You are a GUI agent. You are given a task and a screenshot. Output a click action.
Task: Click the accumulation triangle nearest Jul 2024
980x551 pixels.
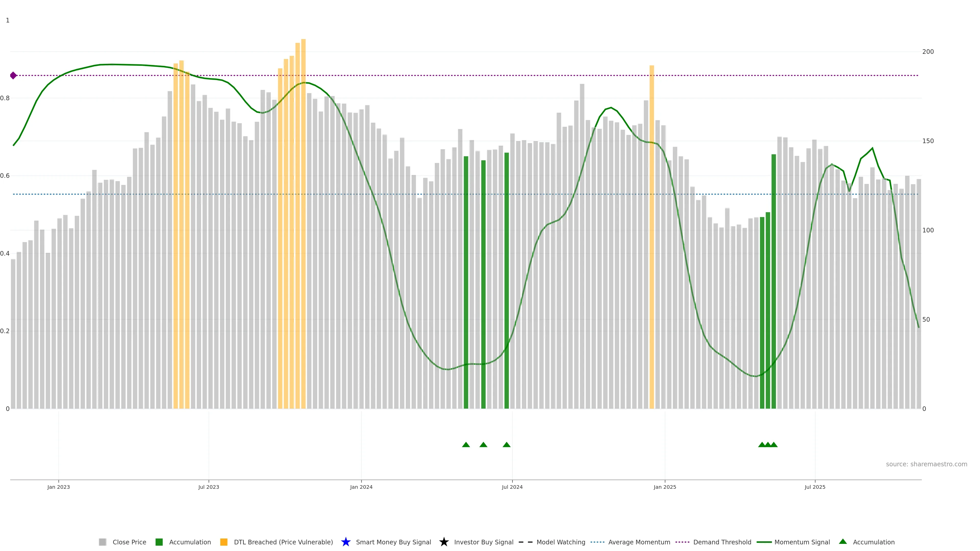[x=506, y=445]
